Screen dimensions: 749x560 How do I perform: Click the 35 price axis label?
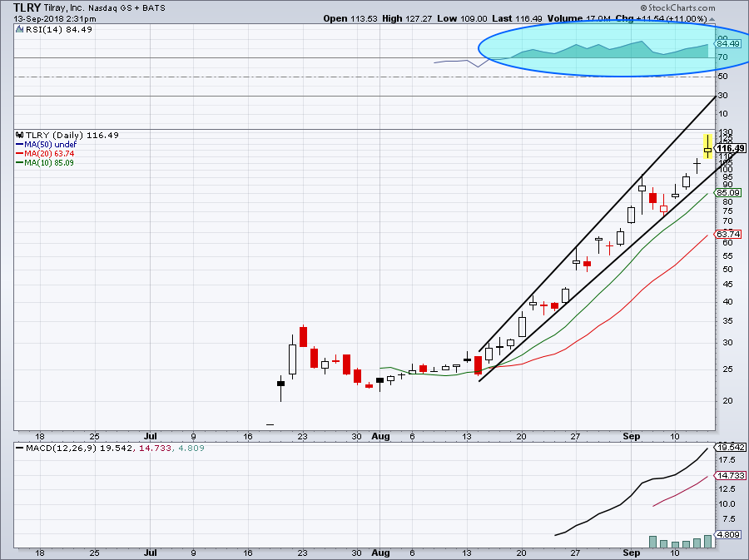tap(727, 321)
